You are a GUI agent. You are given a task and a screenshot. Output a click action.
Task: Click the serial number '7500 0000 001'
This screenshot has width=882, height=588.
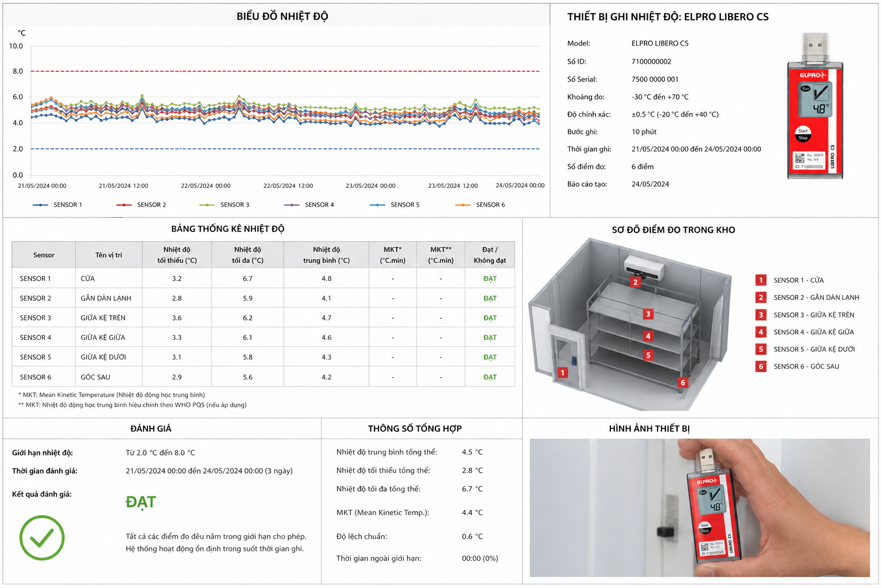coord(655,79)
